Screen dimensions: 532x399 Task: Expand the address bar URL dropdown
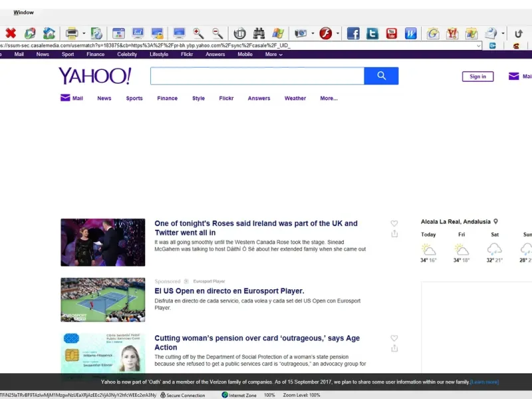pos(478,45)
